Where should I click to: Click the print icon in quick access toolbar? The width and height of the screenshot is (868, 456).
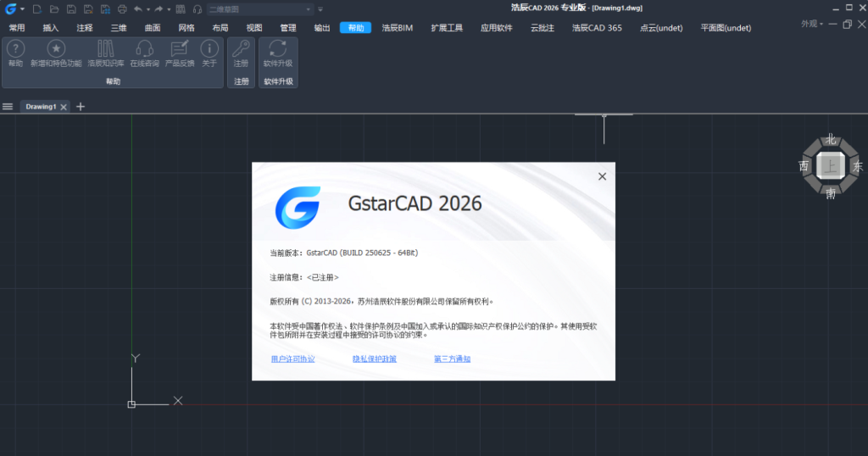122,8
